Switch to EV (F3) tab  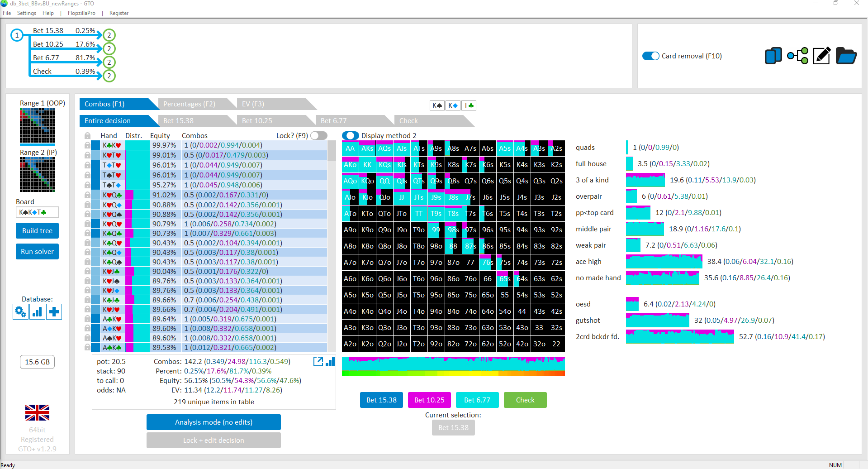(x=273, y=104)
